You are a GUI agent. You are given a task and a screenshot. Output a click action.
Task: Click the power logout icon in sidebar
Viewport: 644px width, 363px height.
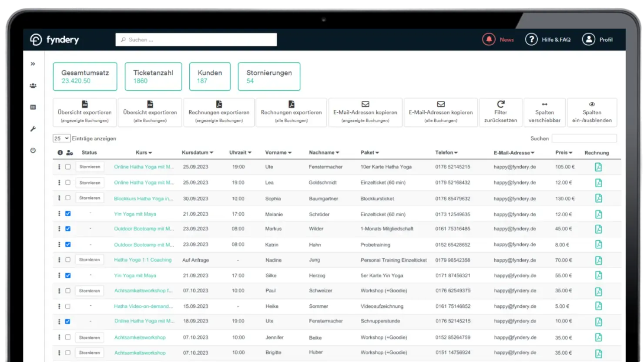(x=33, y=151)
